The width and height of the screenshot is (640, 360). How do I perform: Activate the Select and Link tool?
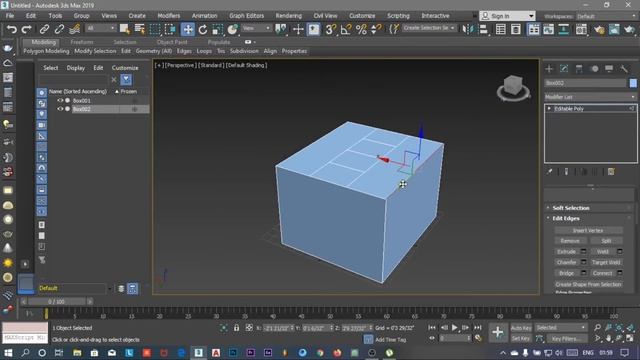pos(44,29)
